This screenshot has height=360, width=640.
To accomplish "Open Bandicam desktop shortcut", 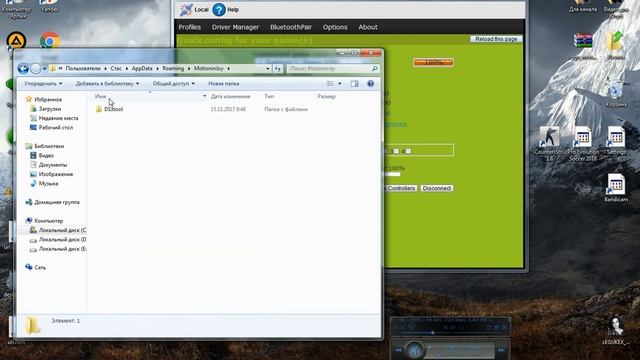I will pos(616,188).
